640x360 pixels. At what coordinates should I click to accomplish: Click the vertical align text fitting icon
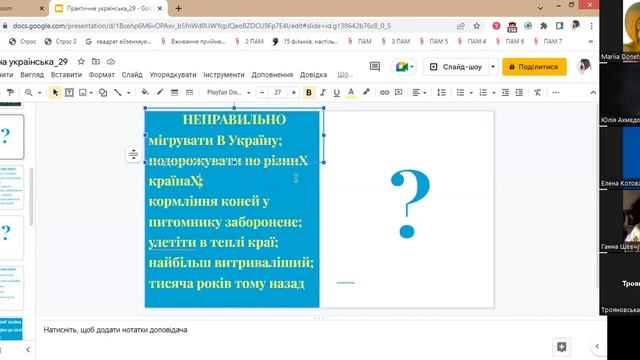pos(133,154)
